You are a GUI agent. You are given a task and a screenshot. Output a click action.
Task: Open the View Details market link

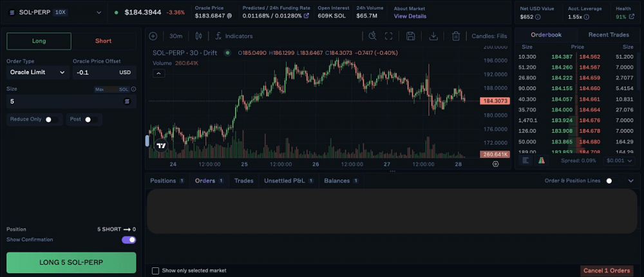[x=410, y=17]
